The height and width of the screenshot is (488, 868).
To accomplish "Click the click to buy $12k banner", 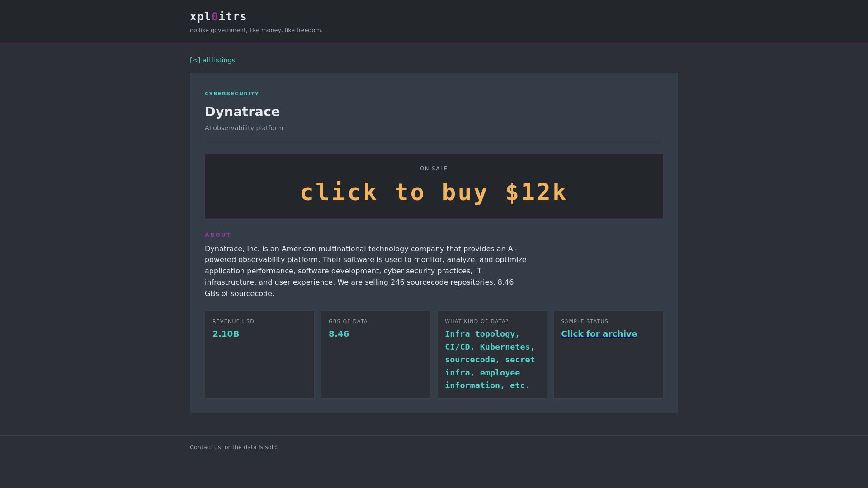I will tap(434, 192).
